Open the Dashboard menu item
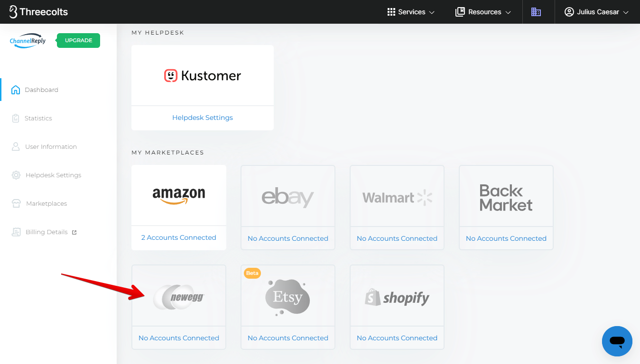 click(x=41, y=90)
